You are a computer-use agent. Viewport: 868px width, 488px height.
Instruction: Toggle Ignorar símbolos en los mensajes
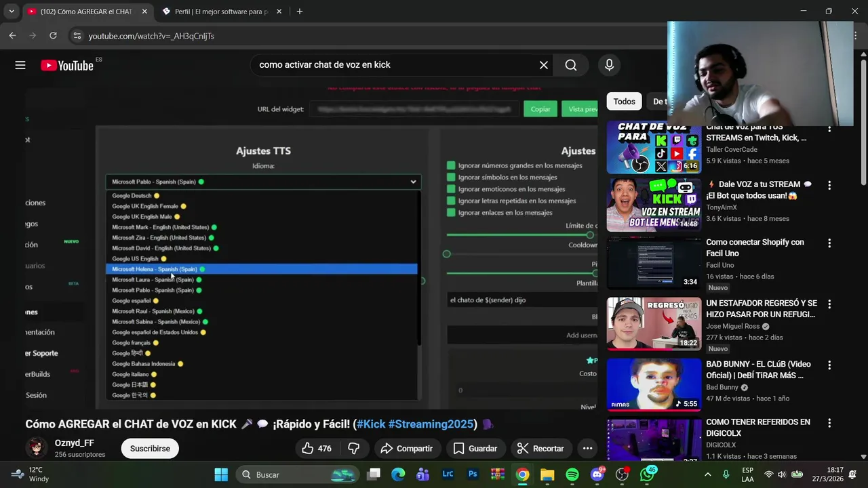click(x=451, y=177)
